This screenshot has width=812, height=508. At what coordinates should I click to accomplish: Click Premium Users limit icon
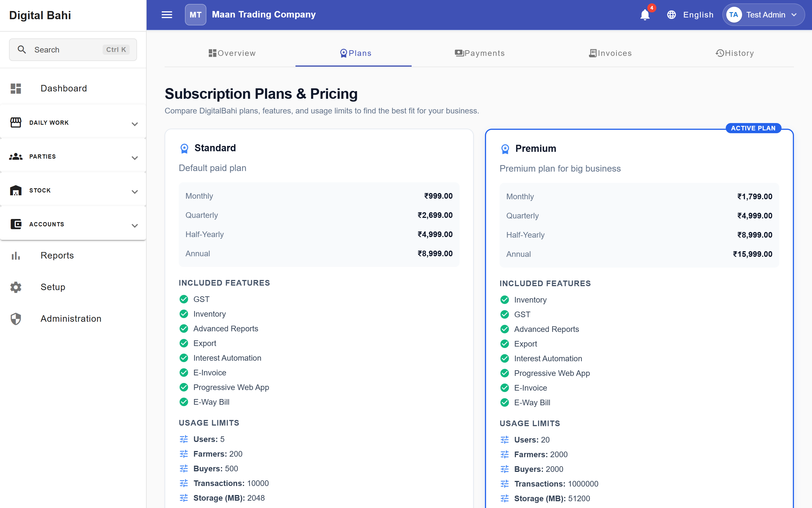click(505, 440)
